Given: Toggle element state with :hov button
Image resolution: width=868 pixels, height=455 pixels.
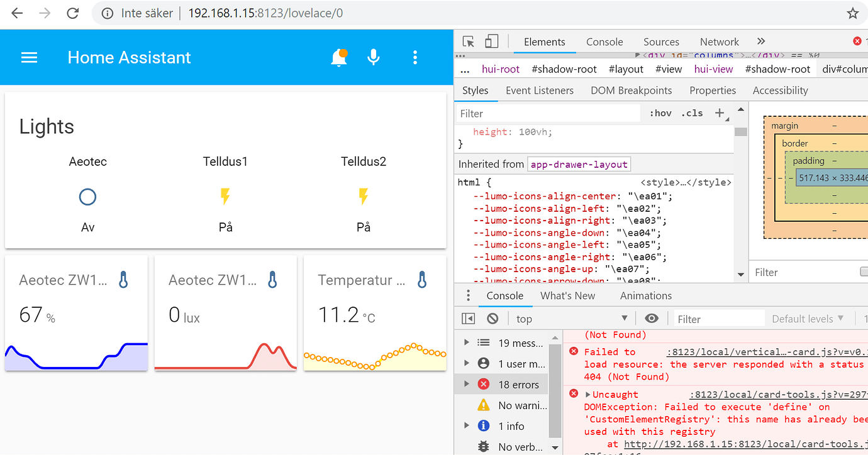Looking at the screenshot, I should (x=660, y=113).
